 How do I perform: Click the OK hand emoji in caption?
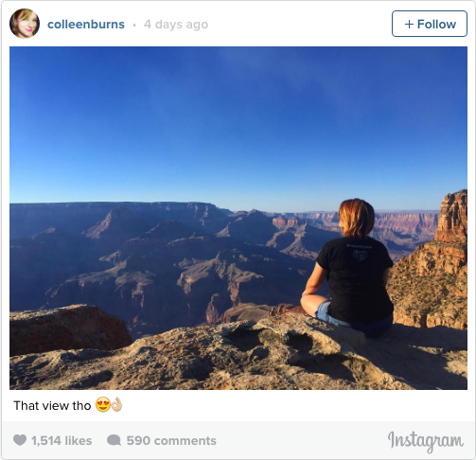(116, 404)
